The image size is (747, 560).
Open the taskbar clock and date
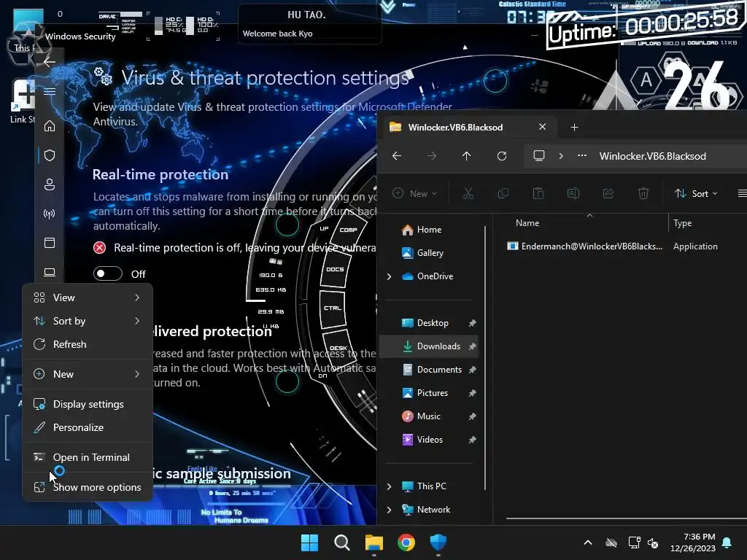(693, 542)
